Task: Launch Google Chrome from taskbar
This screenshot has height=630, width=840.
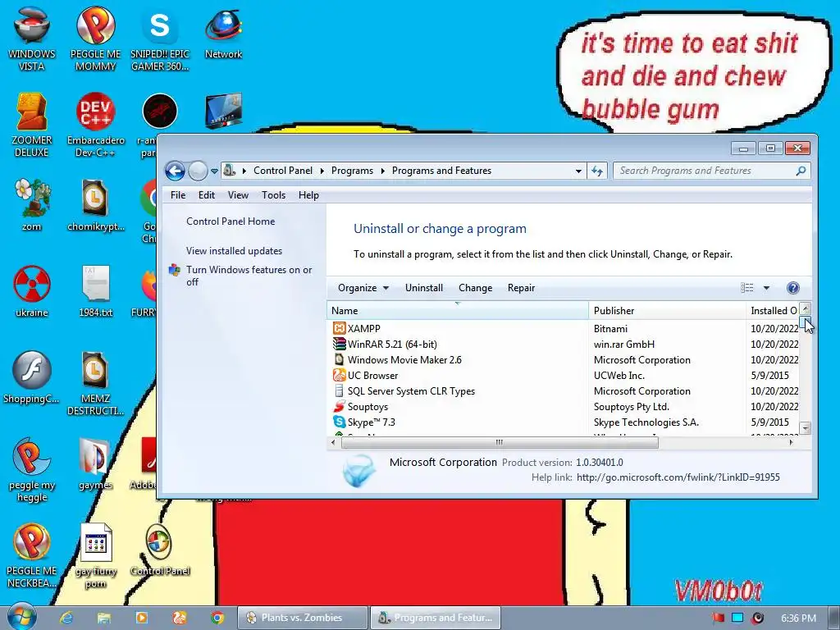Action: [x=217, y=618]
